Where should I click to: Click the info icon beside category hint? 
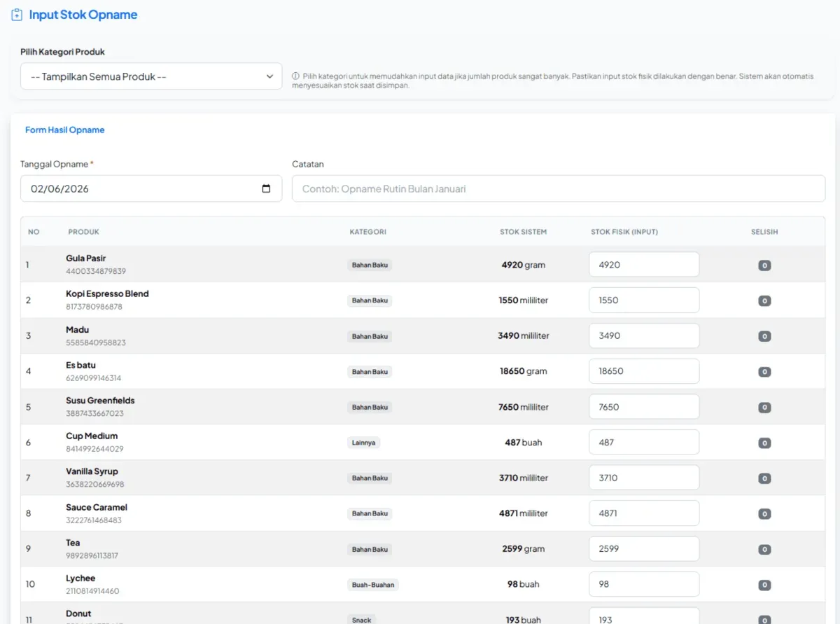(295, 76)
